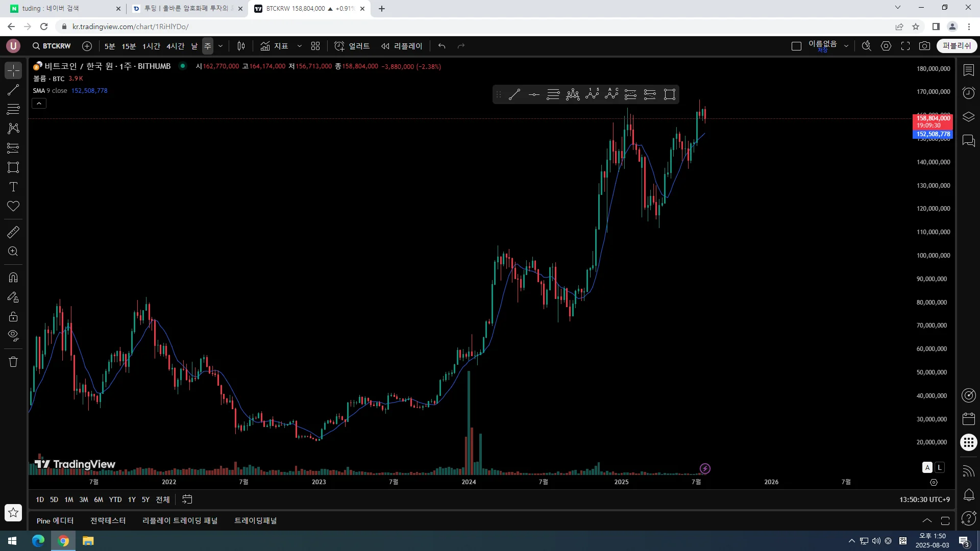The image size is (980, 551).
Task: Open the ruler measure tool
Action: [13, 232]
